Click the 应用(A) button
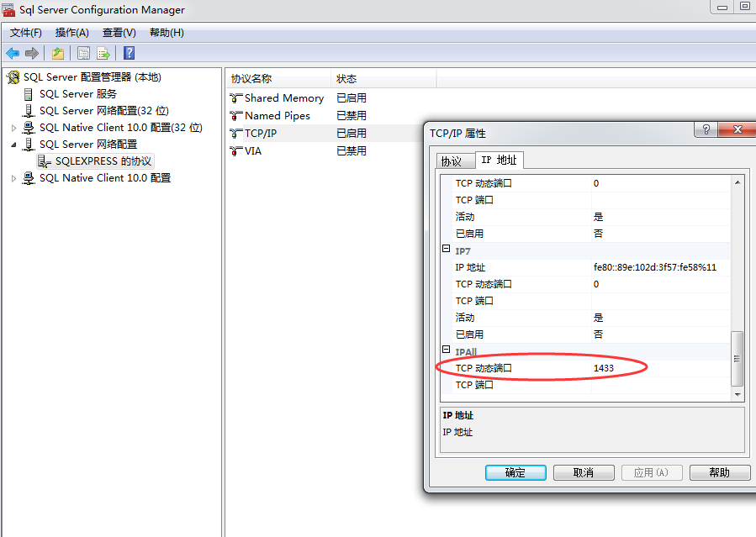The width and height of the screenshot is (756, 537). point(652,472)
